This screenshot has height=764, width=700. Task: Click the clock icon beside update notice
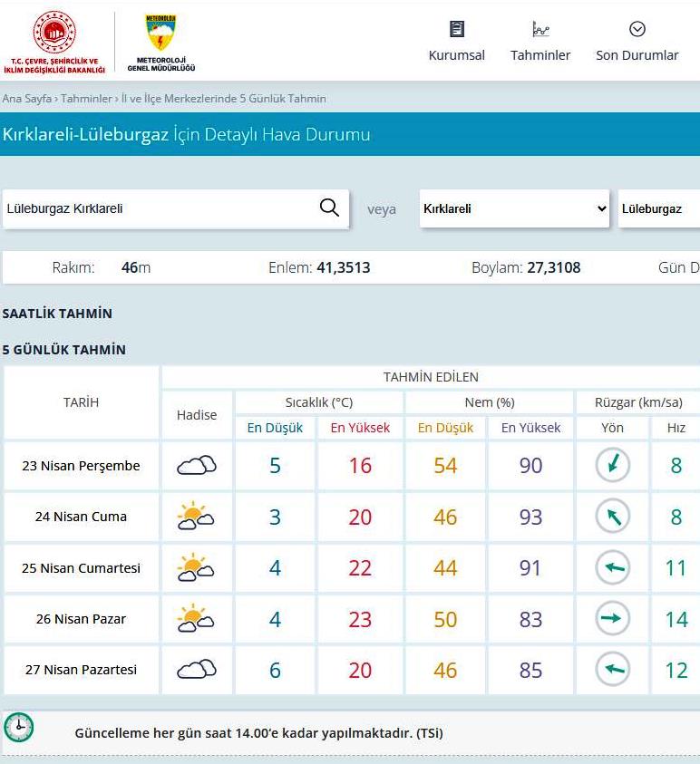coord(18,728)
